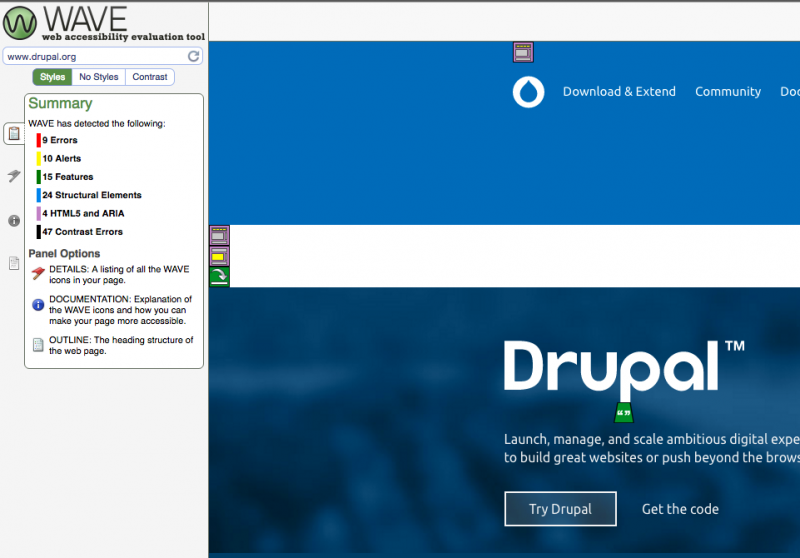Image resolution: width=800 pixels, height=558 pixels.
Task: Click the blue info icon beside DOCUMENTATION
Action: pyautogui.click(x=38, y=305)
